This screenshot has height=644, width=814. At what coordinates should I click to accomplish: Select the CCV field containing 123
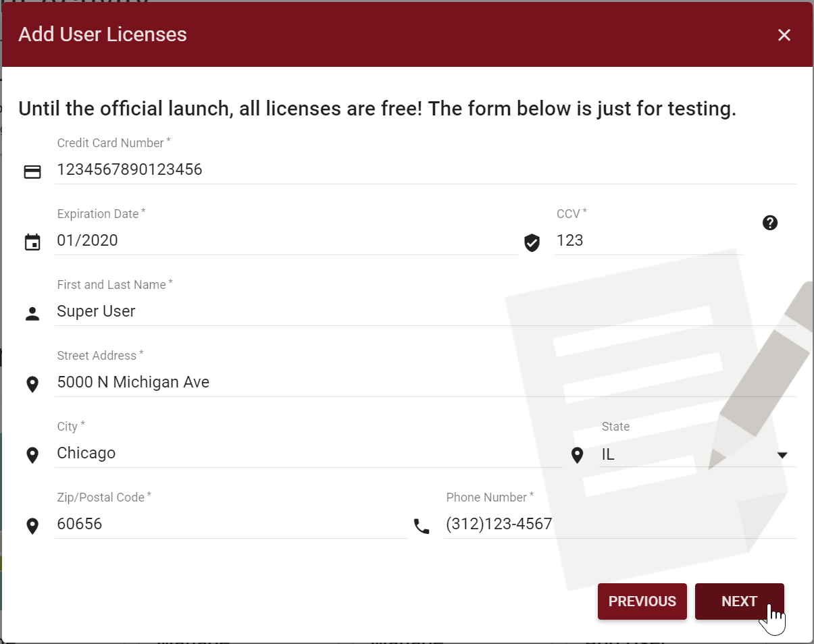point(648,240)
